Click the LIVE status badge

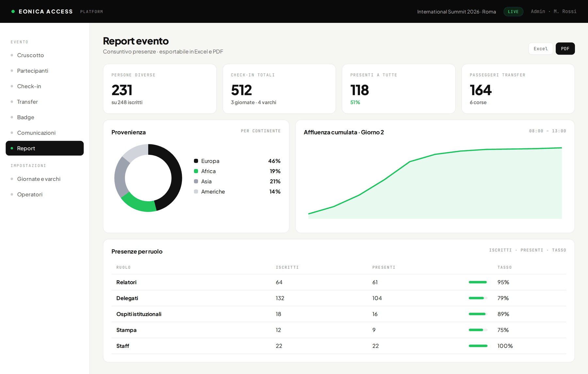(513, 11)
